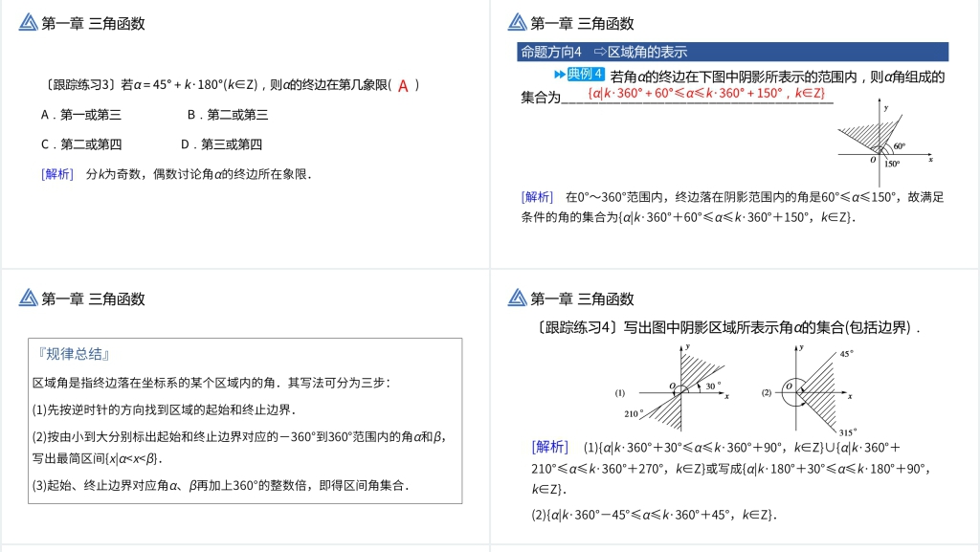Click the 第一章 三角函数 title on the 跟踪练习3 slide
Screen dimensions: 980x552
tap(93, 24)
